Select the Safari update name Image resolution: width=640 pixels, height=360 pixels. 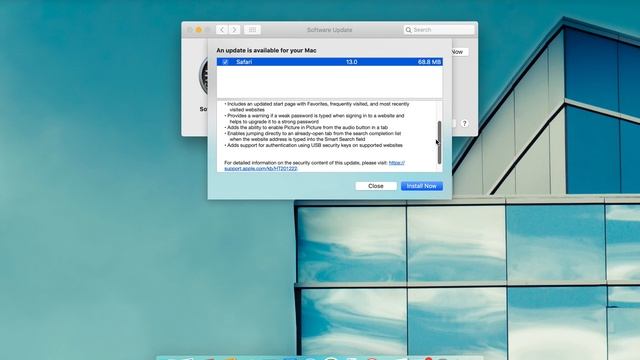(x=244, y=62)
